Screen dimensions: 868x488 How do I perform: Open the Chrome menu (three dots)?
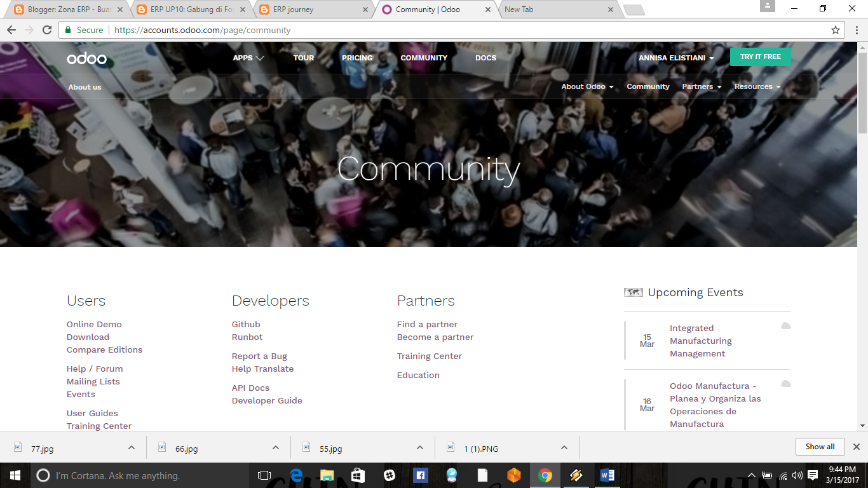click(x=856, y=30)
